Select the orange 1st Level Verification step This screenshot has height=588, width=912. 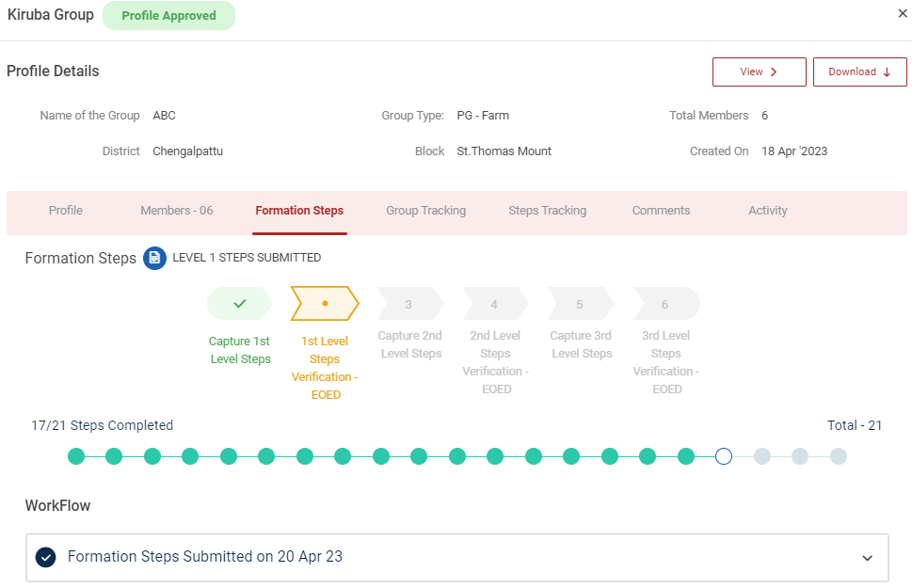click(325, 304)
